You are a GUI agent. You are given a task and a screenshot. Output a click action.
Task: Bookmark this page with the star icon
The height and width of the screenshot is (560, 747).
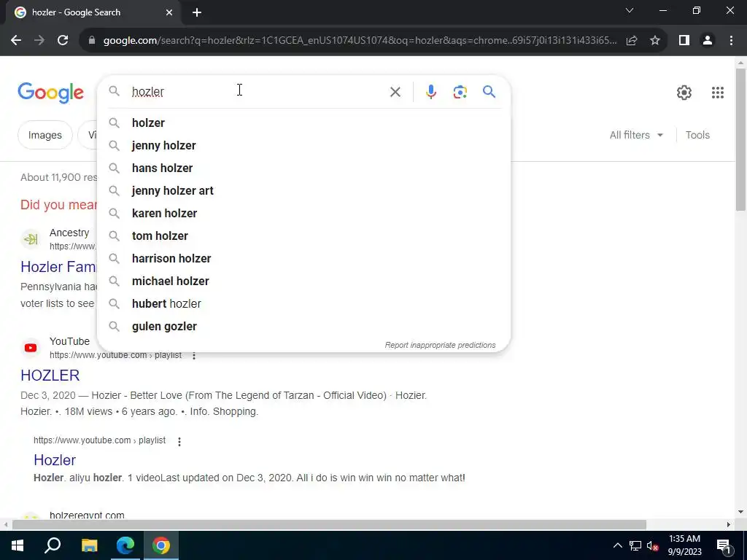pos(655,41)
